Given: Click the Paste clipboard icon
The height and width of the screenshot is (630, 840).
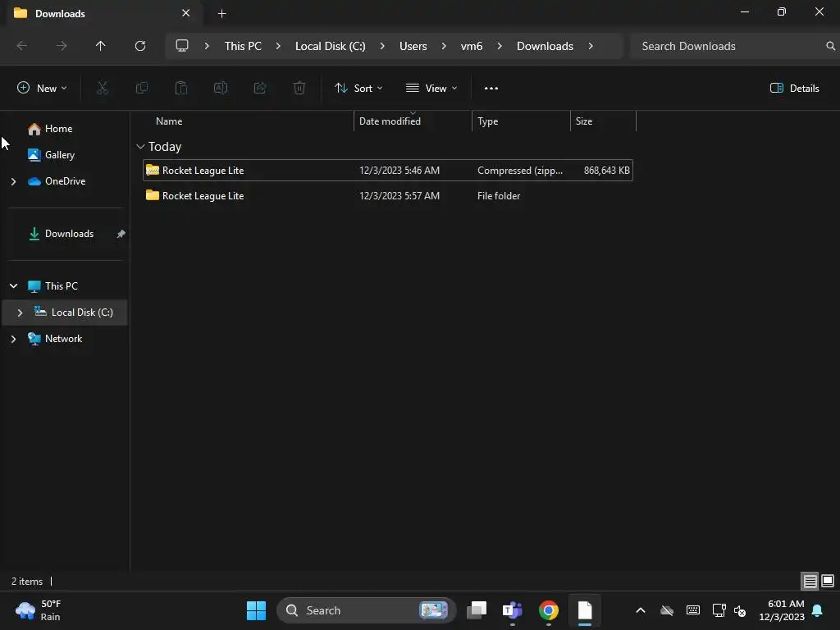Looking at the screenshot, I should click(181, 88).
